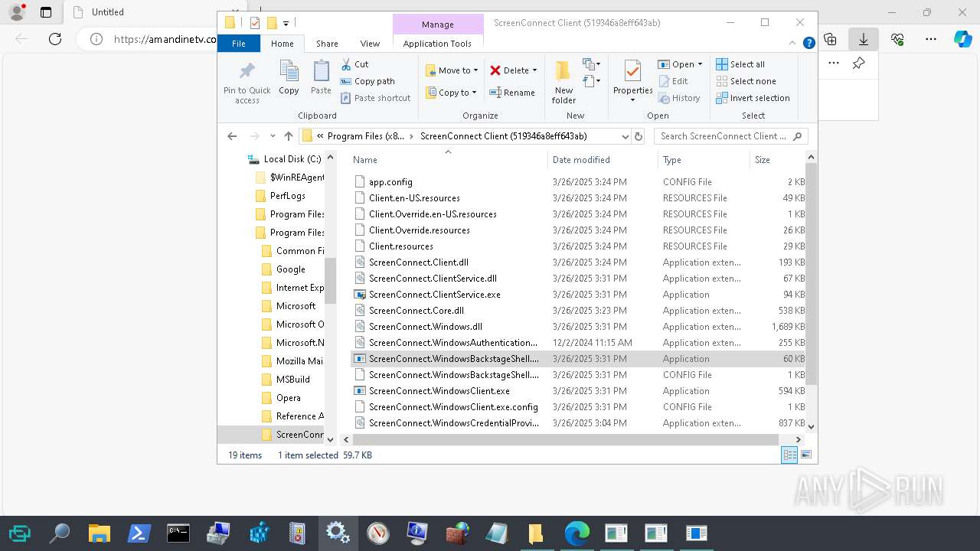
Task: Click the Copy ribbon icon
Action: [x=289, y=77]
